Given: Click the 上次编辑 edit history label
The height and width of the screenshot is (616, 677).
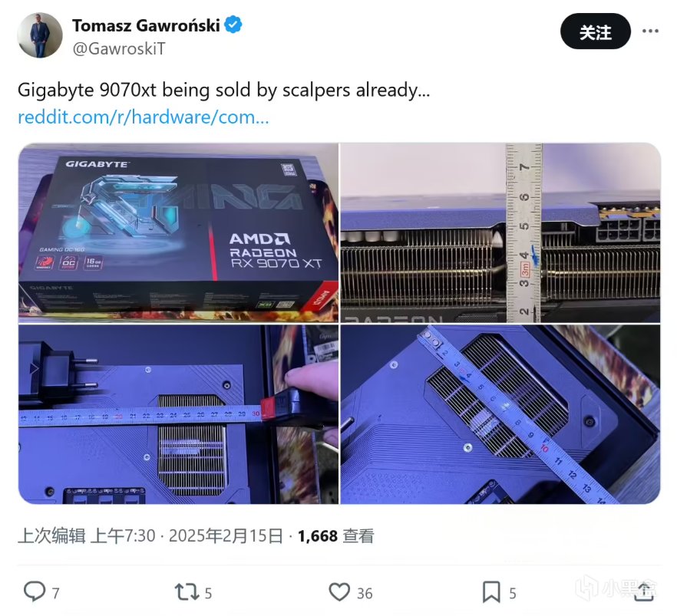Looking at the screenshot, I should [x=51, y=535].
